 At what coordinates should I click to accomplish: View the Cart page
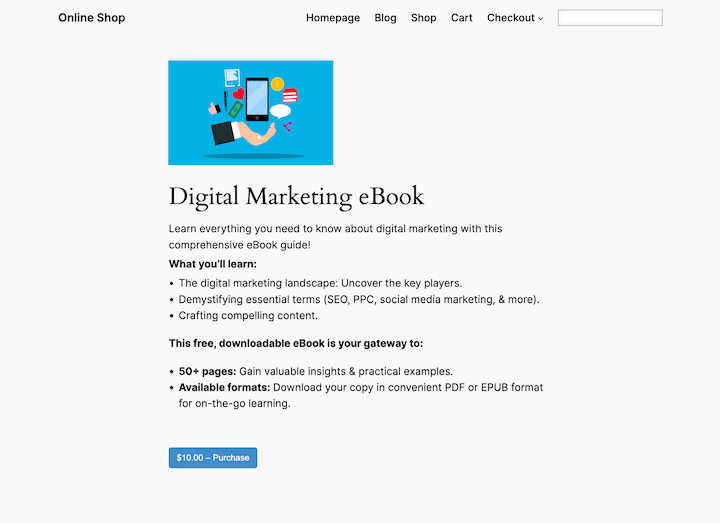click(x=462, y=18)
